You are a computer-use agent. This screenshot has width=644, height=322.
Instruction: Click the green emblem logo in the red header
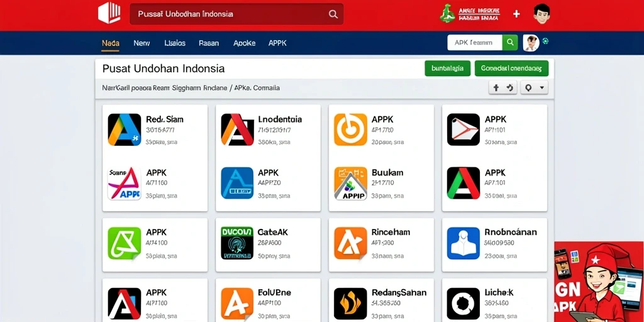coord(447,14)
